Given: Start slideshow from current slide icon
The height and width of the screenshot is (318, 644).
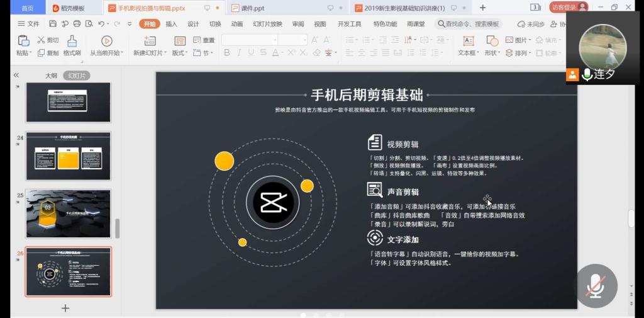Looking at the screenshot, I should tap(107, 41).
